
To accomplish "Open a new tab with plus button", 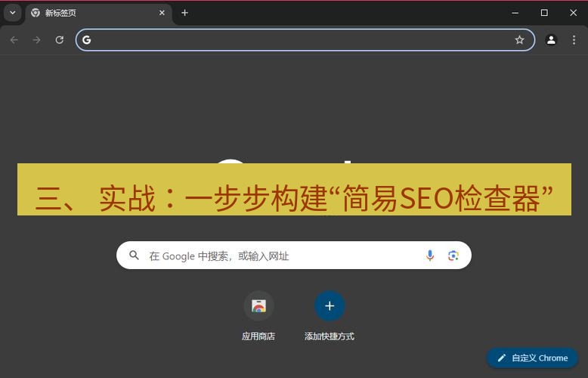I will pyautogui.click(x=184, y=13).
